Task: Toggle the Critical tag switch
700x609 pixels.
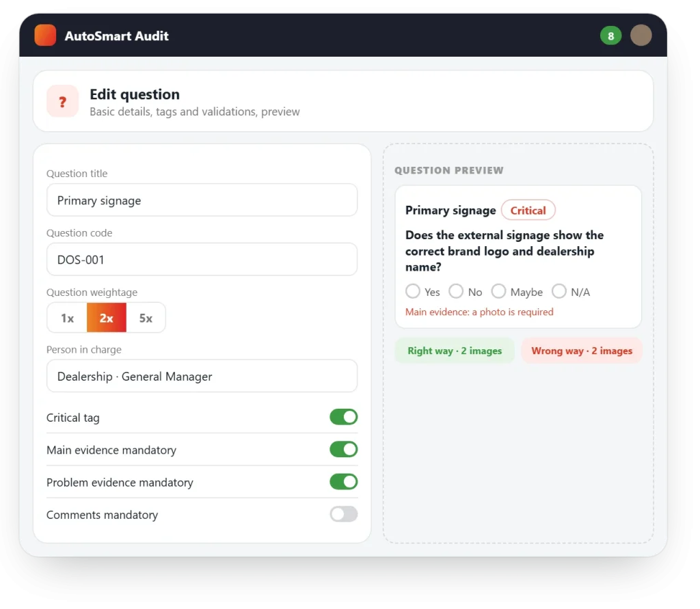Action: [343, 417]
